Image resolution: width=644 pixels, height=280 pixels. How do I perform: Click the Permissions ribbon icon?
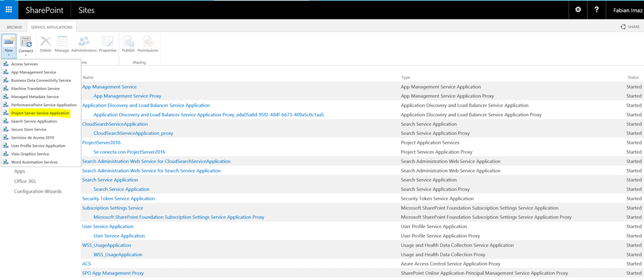[148, 41]
